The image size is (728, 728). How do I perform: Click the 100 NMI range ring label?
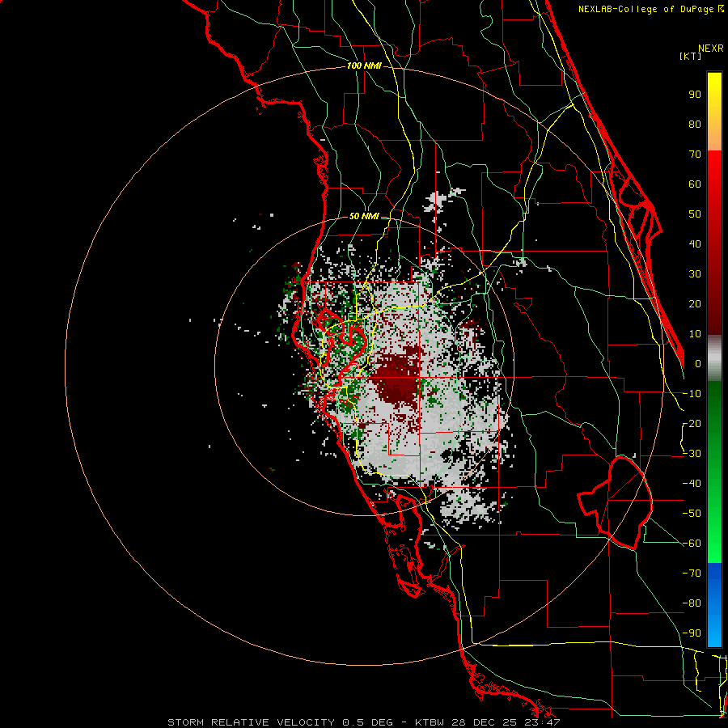[364, 66]
